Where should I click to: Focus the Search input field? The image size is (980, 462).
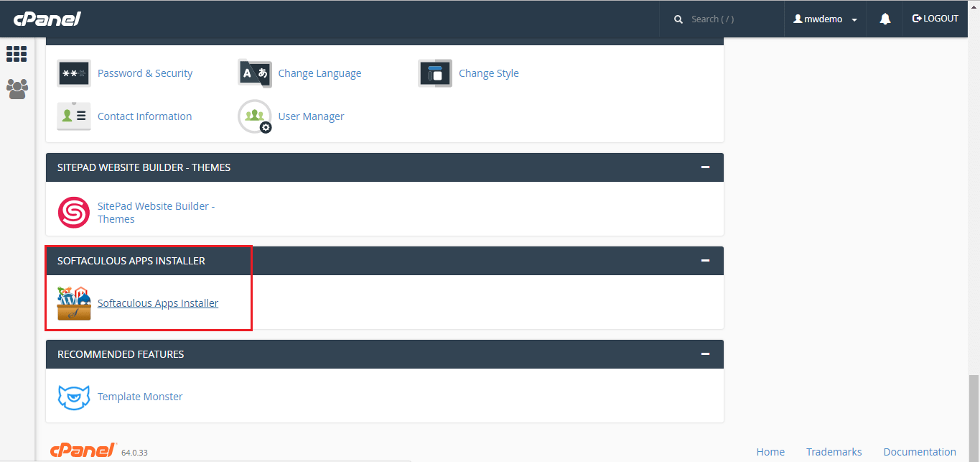(x=732, y=19)
